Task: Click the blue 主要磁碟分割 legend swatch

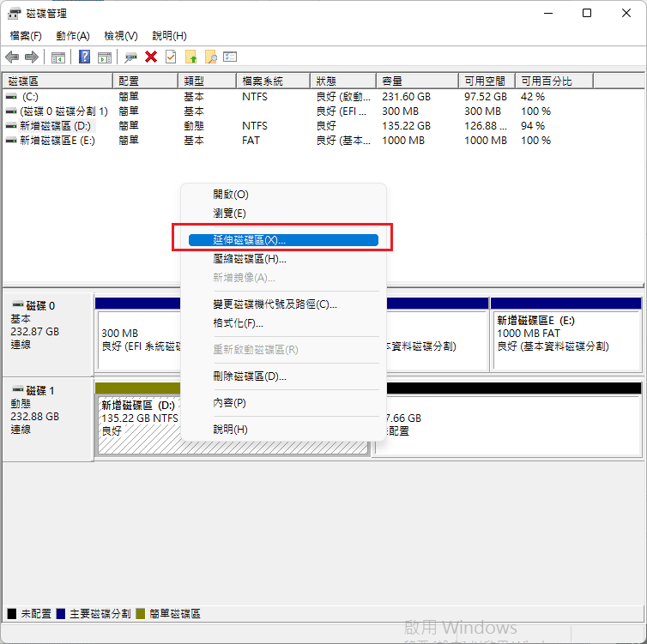Action: pyautogui.click(x=61, y=613)
